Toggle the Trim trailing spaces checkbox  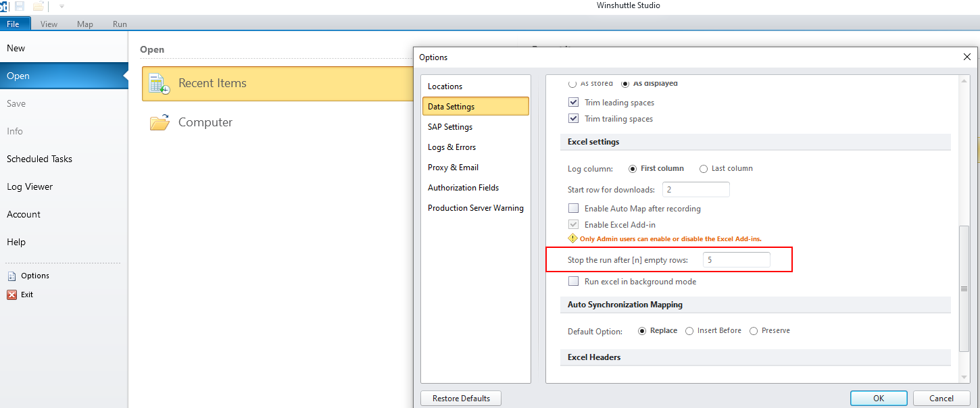574,119
